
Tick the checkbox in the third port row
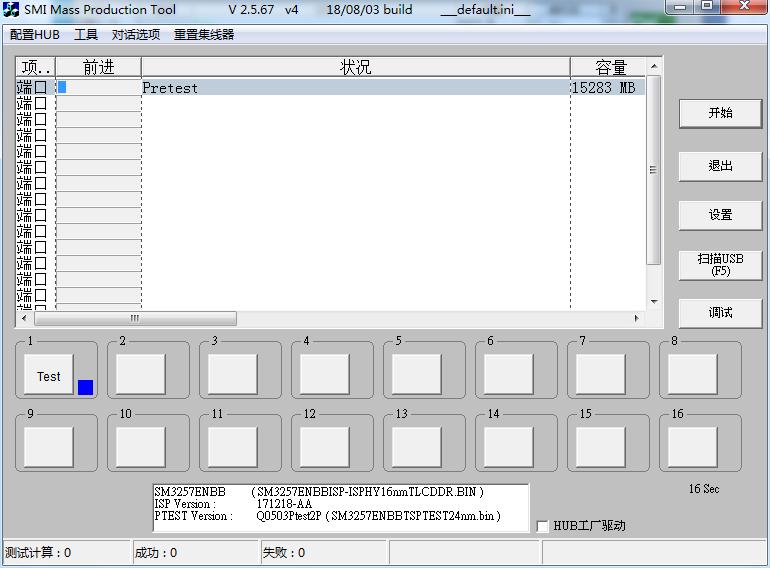pos(41,119)
